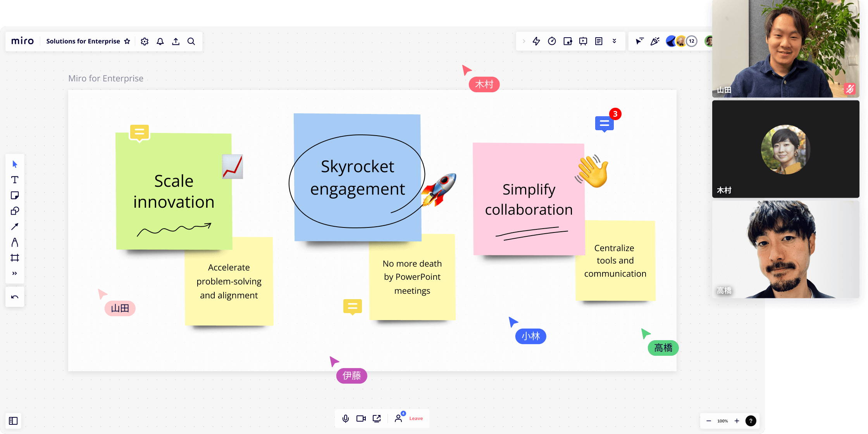Click the Undo arrow button
Viewport: 868px width, 434px height.
[x=15, y=297]
